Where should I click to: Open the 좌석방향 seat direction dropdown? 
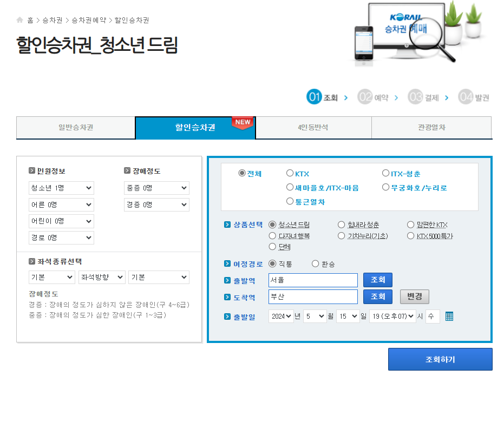click(101, 276)
